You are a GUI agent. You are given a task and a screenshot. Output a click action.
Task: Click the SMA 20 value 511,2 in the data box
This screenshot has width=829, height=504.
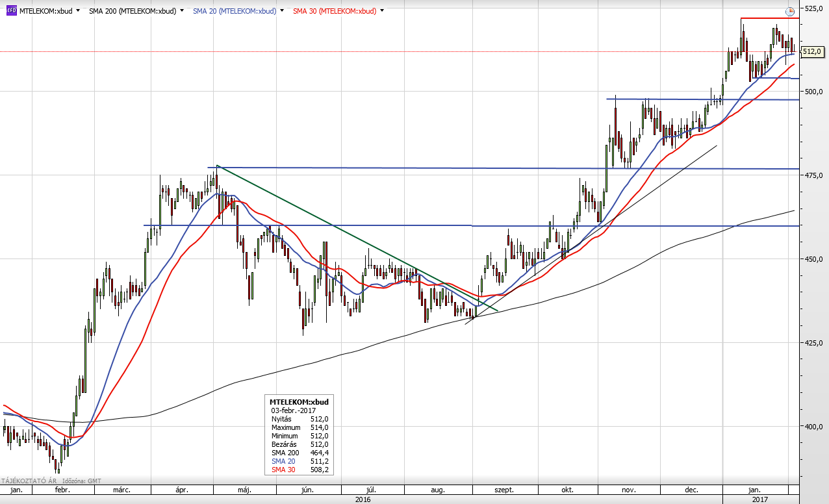coord(319,462)
